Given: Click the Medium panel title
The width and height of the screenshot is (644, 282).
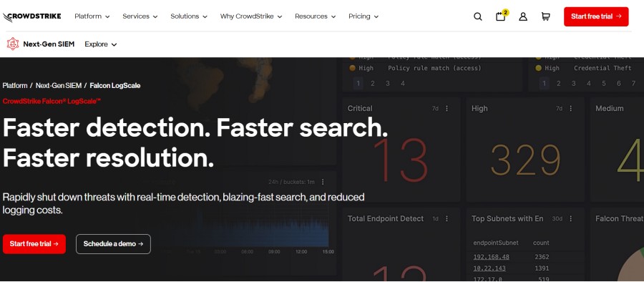Looking at the screenshot, I should [x=610, y=109].
